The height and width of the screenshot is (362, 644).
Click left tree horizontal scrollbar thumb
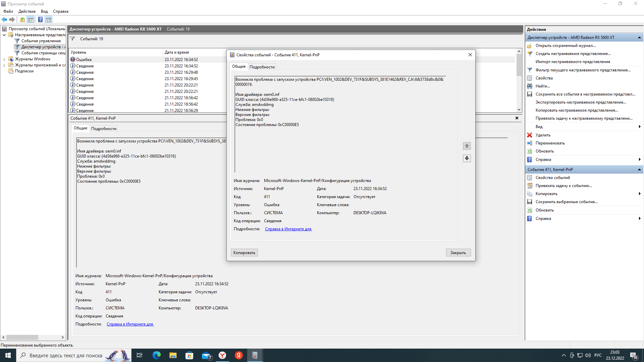(22, 337)
